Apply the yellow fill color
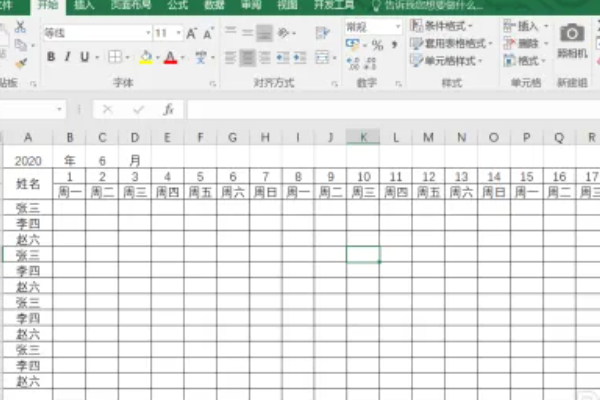Screen dimensions: 600x400 pyautogui.click(x=146, y=57)
